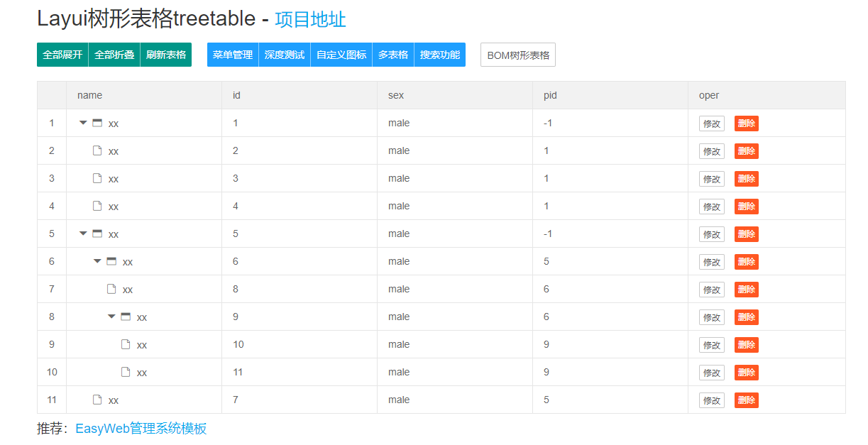Click the file icon in row 11
Image resolution: width=868 pixels, height=445 pixels.
tap(97, 400)
